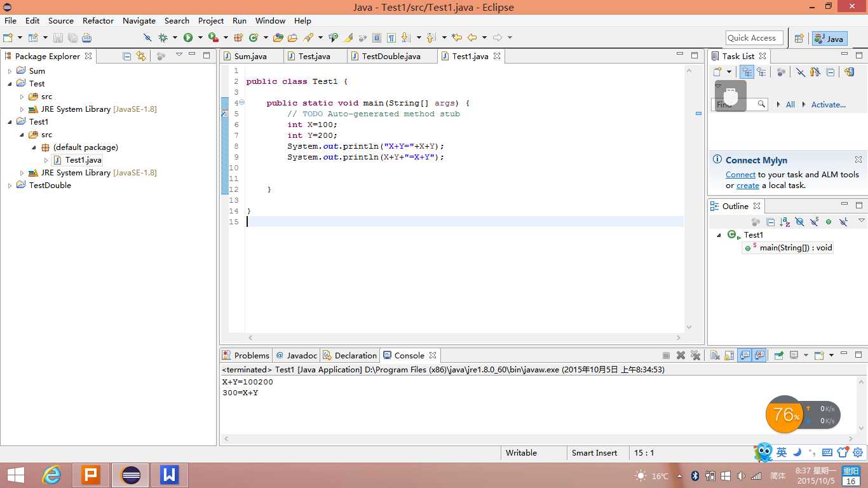Image resolution: width=868 pixels, height=488 pixels.
Task: Close the Connect Mylyn notice
Action: pyautogui.click(x=858, y=159)
